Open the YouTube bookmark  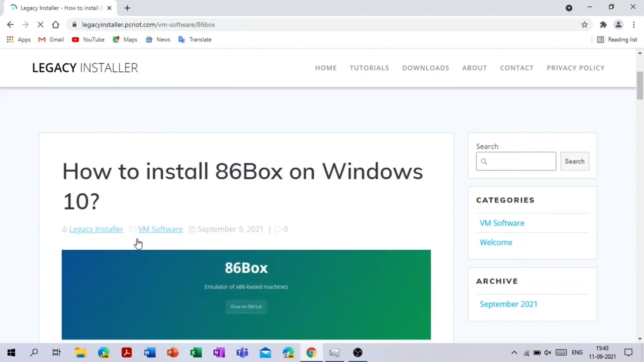click(x=88, y=40)
